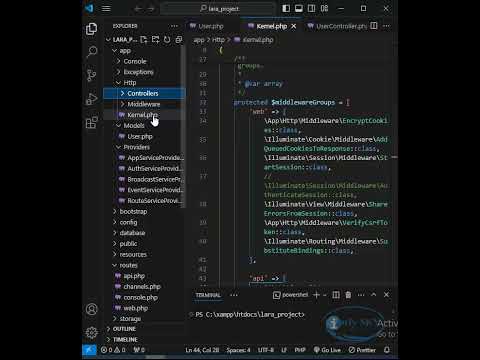Change language mode PHP in status bar
This screenshot has height=360, width=480.
click(300, 350)
